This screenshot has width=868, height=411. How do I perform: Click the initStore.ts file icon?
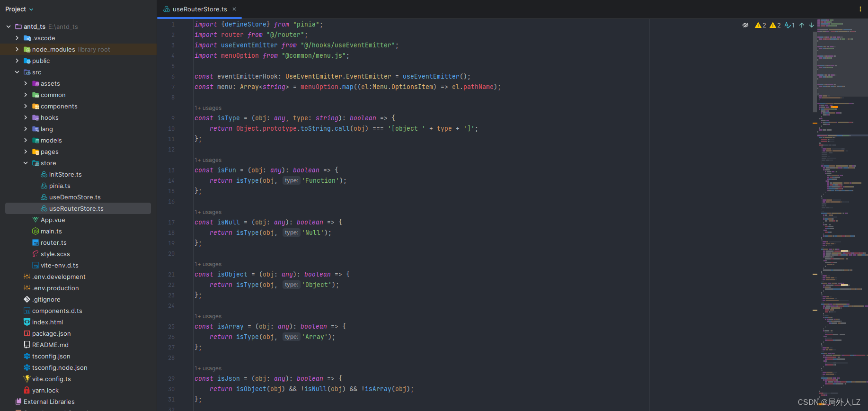click(x=44, y=174)
